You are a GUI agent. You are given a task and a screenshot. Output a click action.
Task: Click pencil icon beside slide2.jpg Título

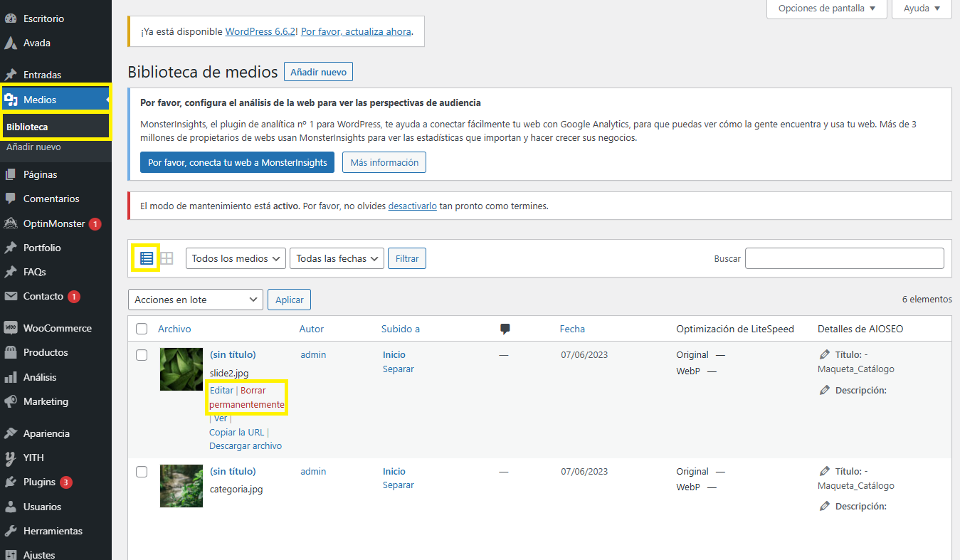825,354
